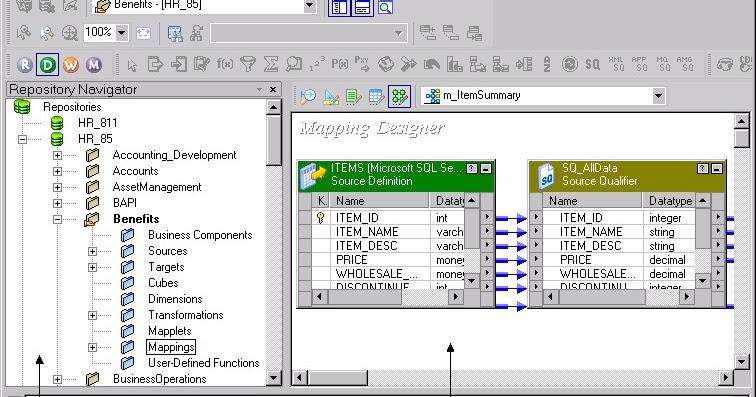This screenshot has height=397, width=756.
Task: Click the search icon in top toolbar
Action: click(385, 7)
